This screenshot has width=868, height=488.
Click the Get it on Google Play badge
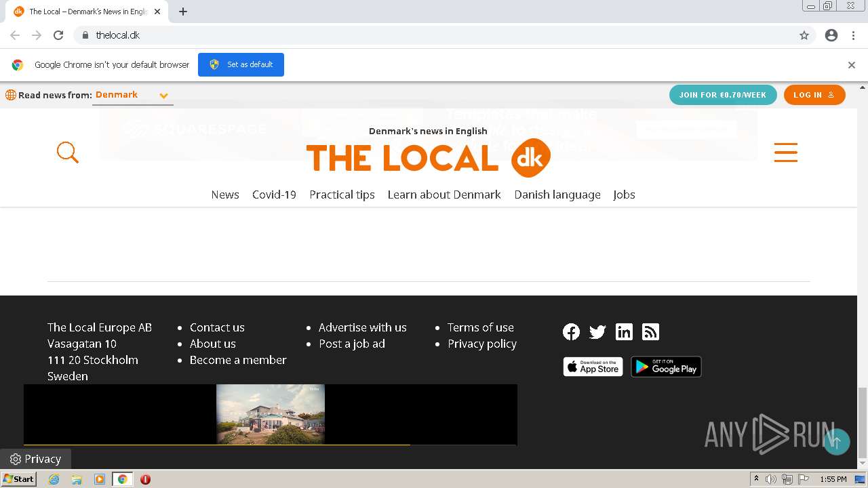tap(666, 367)
